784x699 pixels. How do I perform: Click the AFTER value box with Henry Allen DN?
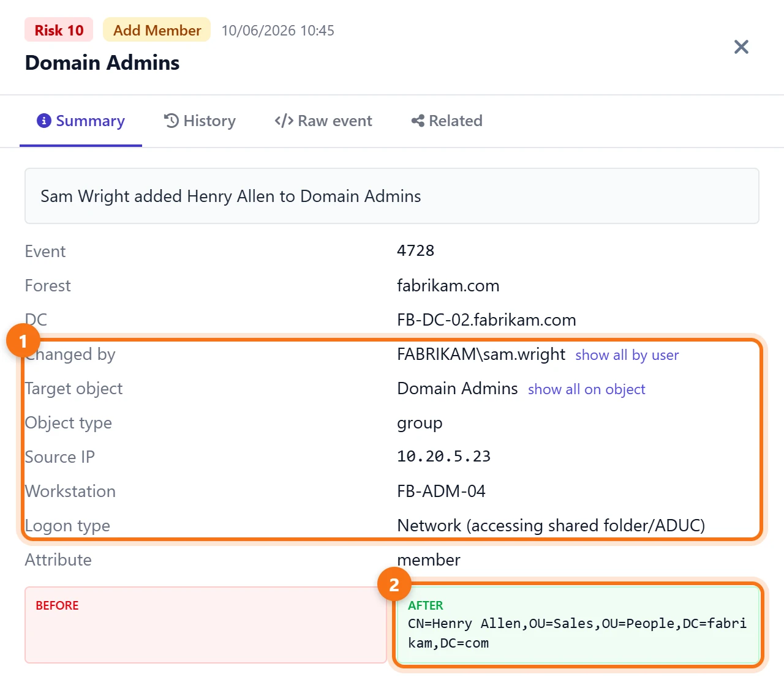pyautogui.click(x=578, y=625)
